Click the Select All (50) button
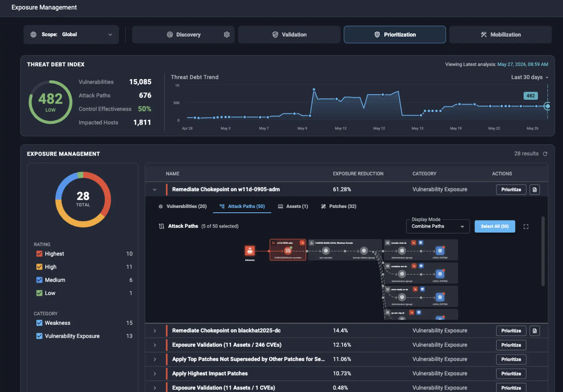The width and height of the screenshot is (563, 392). point(495,226)
